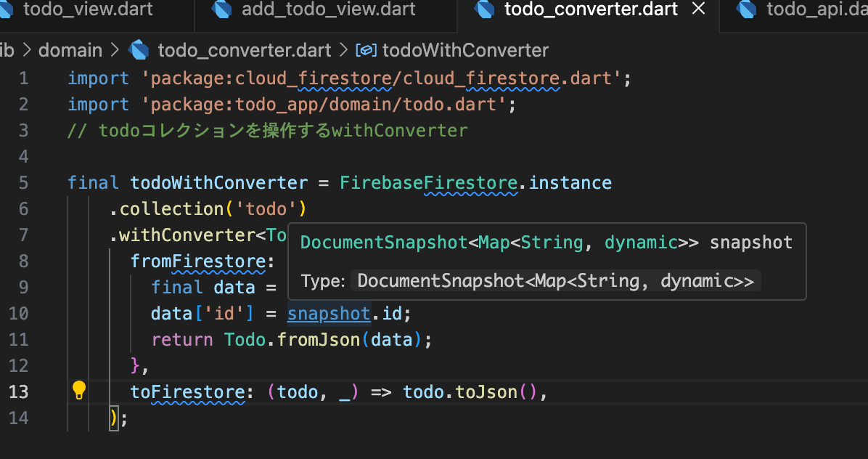The image size is (868, 459).
Task: Click the underlined snapshot identifier
Action: point(329,313)
